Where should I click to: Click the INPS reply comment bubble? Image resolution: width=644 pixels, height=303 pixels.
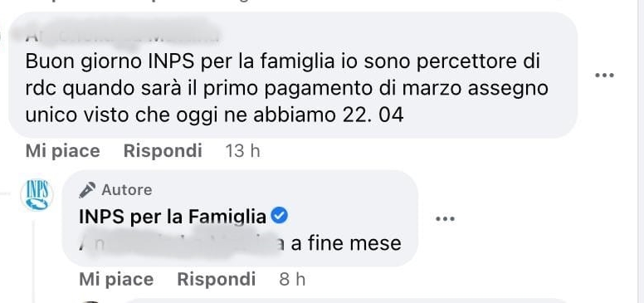click(x=240, y=218)
